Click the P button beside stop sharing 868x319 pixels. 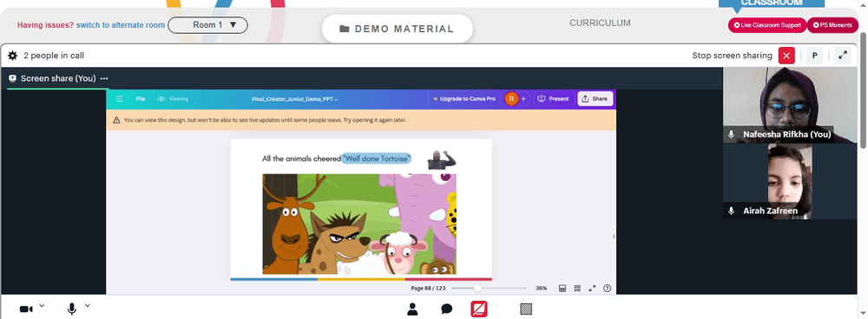814,56
